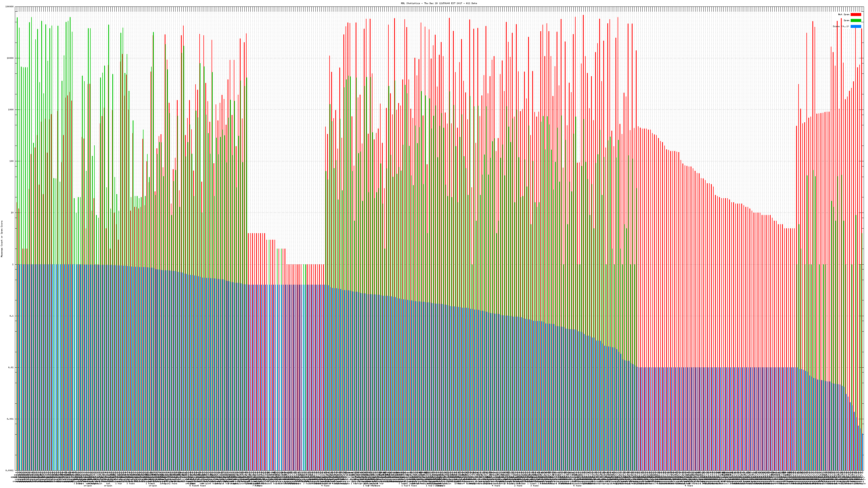Select the Not Spam legend label
868x488 pixels.
click(x=844, y=14)
